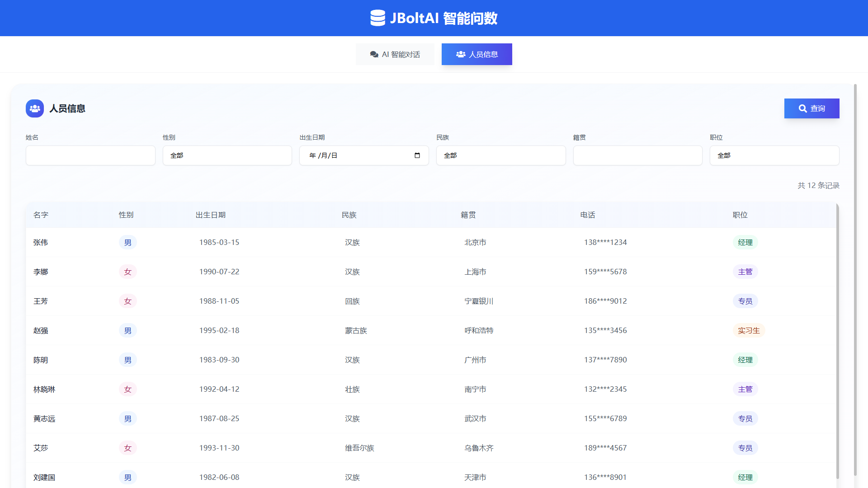Image resolution: width=868 pixels, height=488 pixels.
Task: Click the birth date 1993-11-30
Action: pyautogui.click(x=219, y=448)
